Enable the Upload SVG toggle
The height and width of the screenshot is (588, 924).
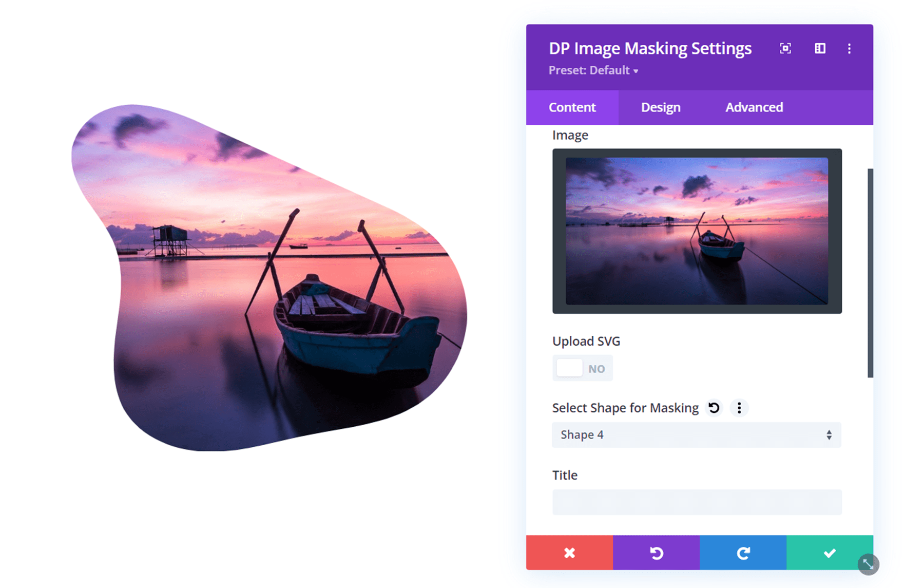tap(583, 368)
